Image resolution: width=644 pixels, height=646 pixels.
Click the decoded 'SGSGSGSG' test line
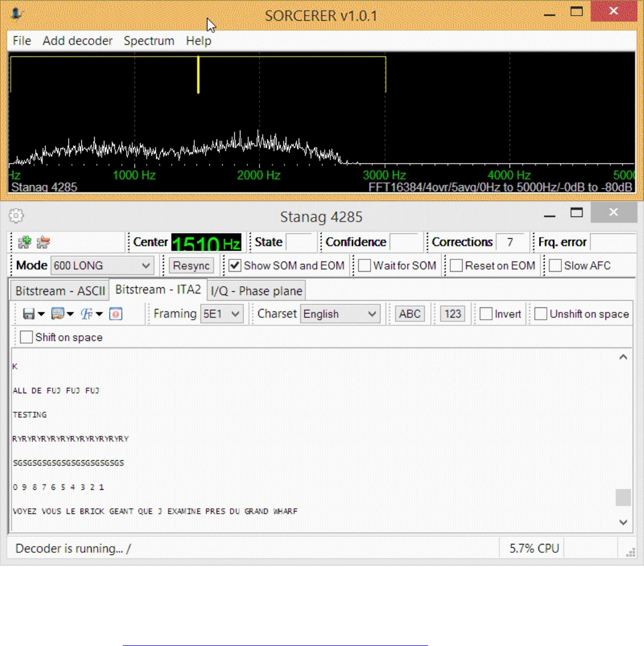click(x=69, y=463)
